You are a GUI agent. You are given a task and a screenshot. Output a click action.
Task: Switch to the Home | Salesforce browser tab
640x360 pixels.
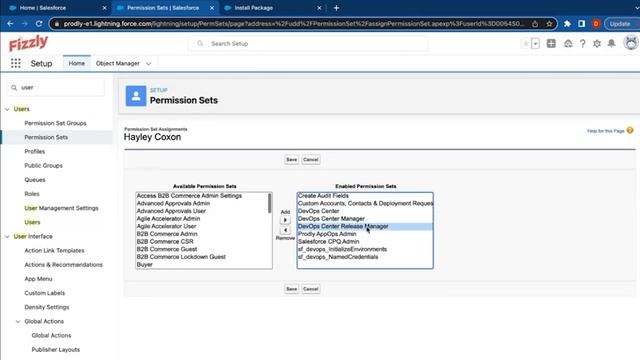click(x=42, y=8)
